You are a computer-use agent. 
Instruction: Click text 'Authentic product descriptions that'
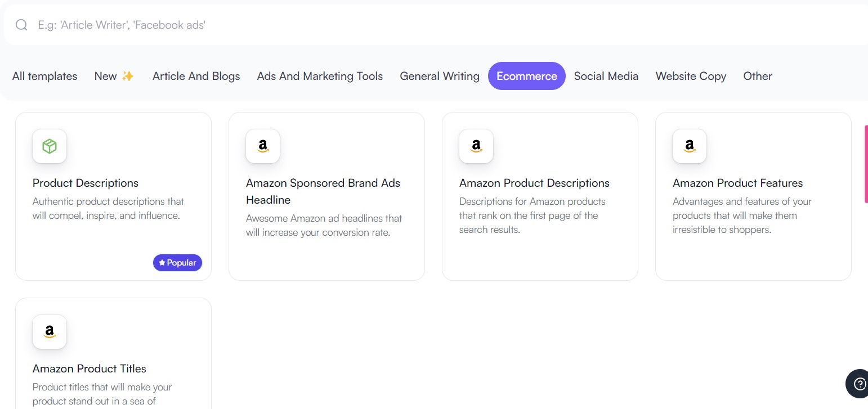click(x=108, y=201)
